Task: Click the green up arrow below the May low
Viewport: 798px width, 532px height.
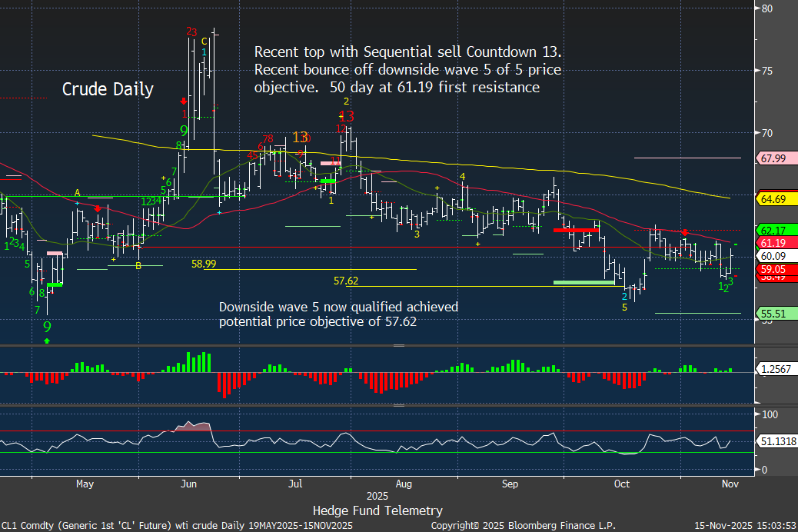Action: coord(48,340)
